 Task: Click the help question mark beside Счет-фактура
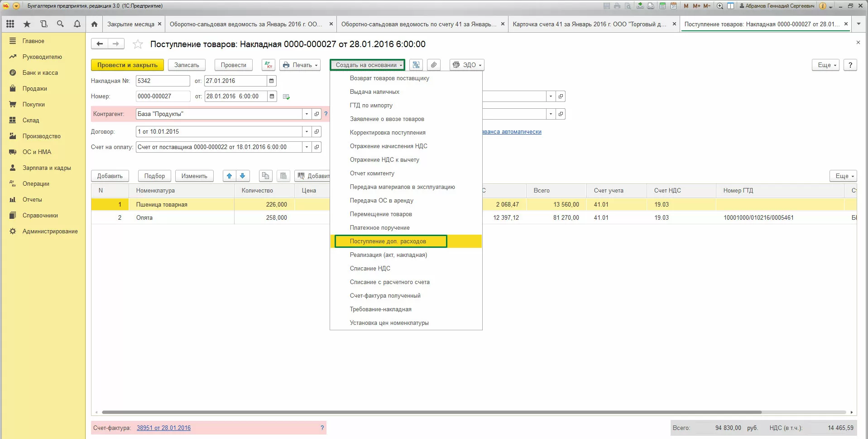322,428
